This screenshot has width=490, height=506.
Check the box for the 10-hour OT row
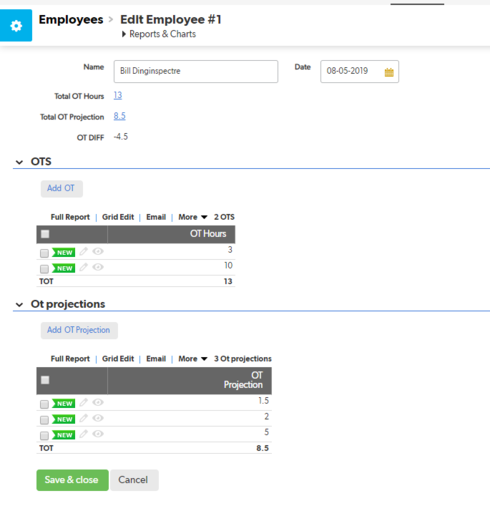coord(44,269)
